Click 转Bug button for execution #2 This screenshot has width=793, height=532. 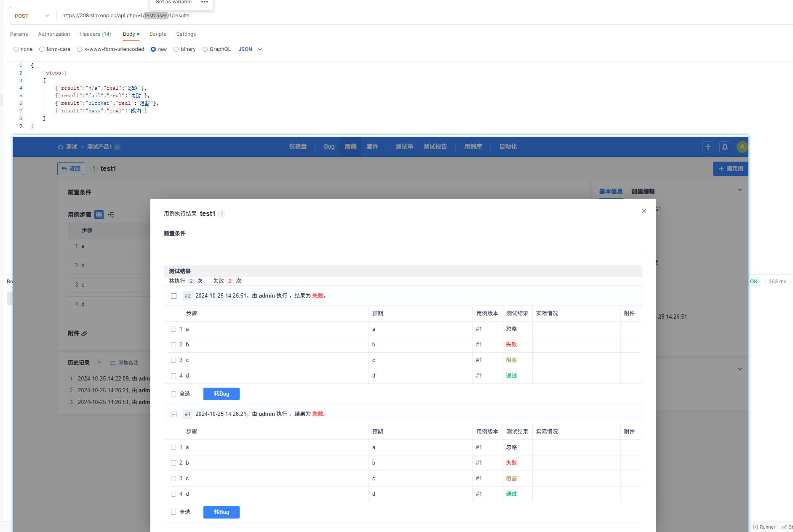click(222, 394)
